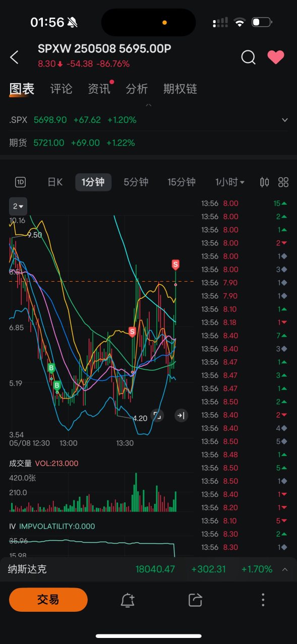The height and width of the screenshot is (644, 297).
Task: Tap the first trade row with volume 15
Action: [245, 204]
